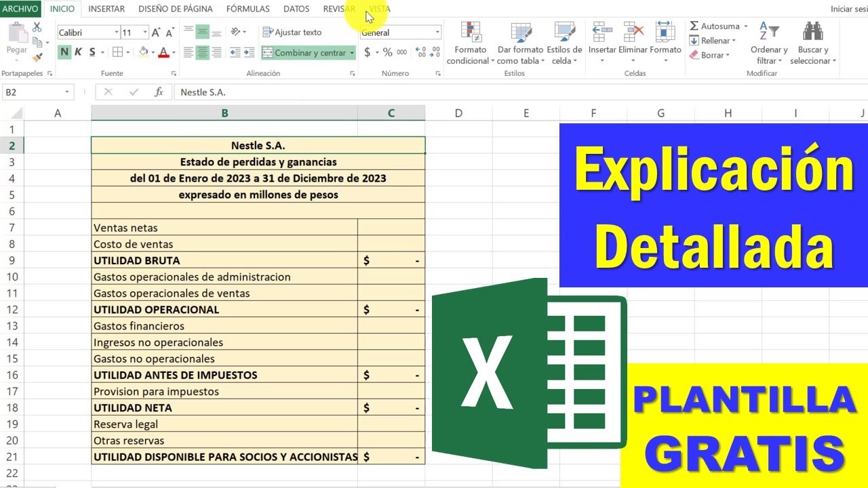Screen dimensions: 868x488
Task: Apply the percent style icon
Action: [387, 52]
